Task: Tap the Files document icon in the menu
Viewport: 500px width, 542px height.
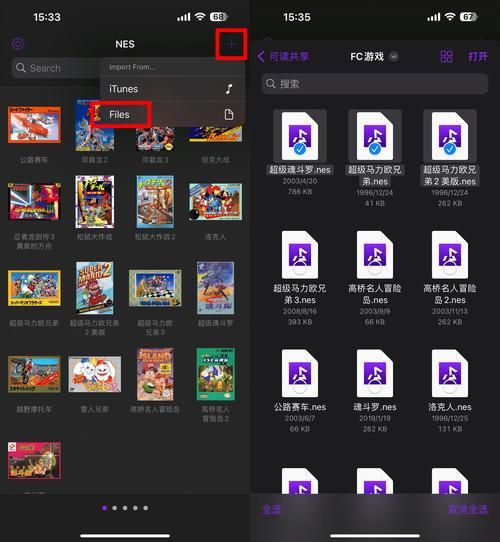Action: click(229, 114)
